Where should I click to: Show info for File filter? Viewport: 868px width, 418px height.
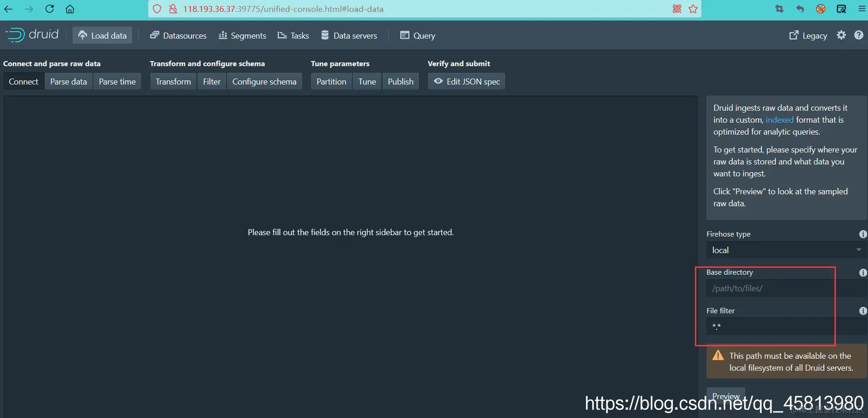click(863, 311)
